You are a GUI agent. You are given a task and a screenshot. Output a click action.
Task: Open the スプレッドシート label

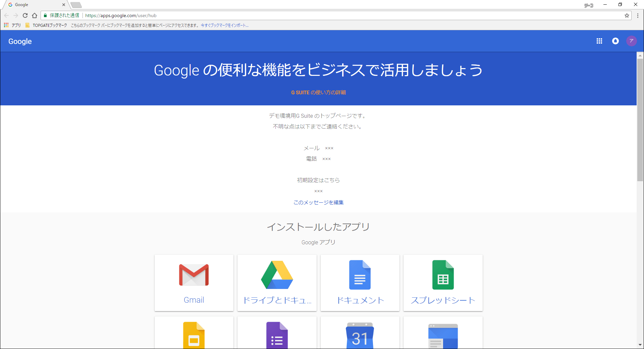click(x=443, y=300)
